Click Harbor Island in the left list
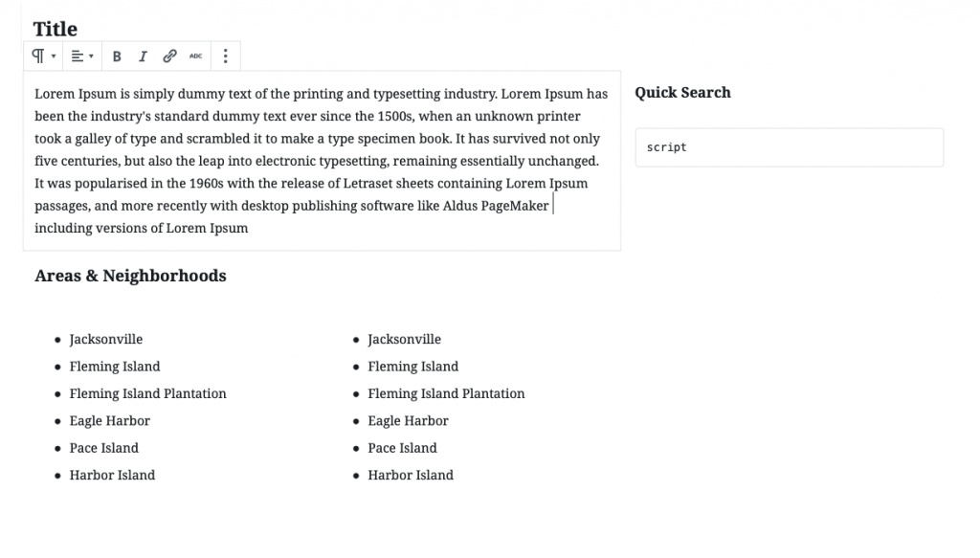 point(112,475)
